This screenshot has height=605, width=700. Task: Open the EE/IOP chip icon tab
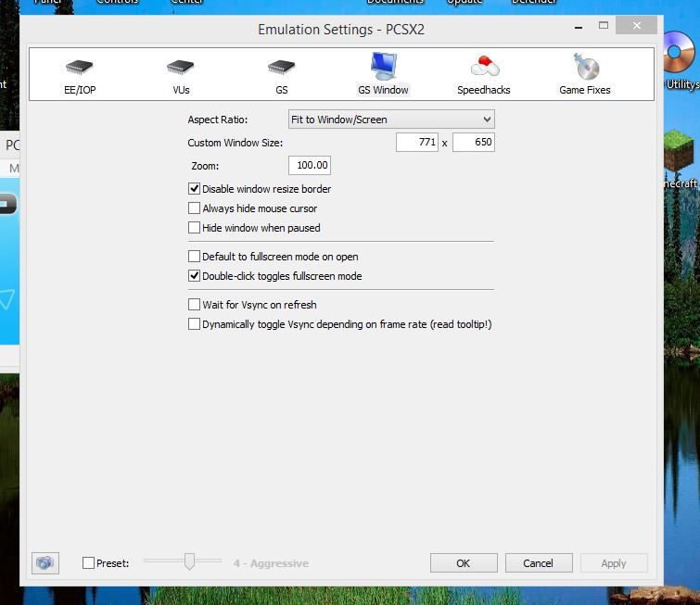[80, 68]
